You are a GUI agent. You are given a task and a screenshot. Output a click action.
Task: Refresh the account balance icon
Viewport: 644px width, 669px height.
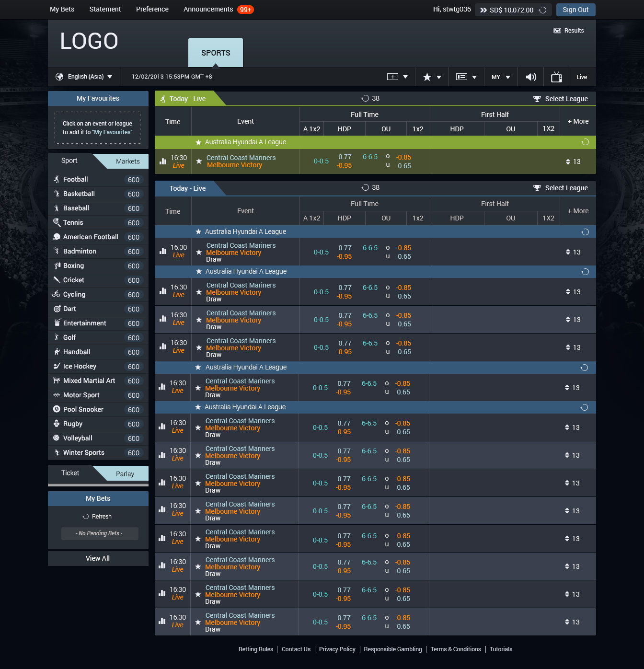pyautogui.click(x=543, y=10)
